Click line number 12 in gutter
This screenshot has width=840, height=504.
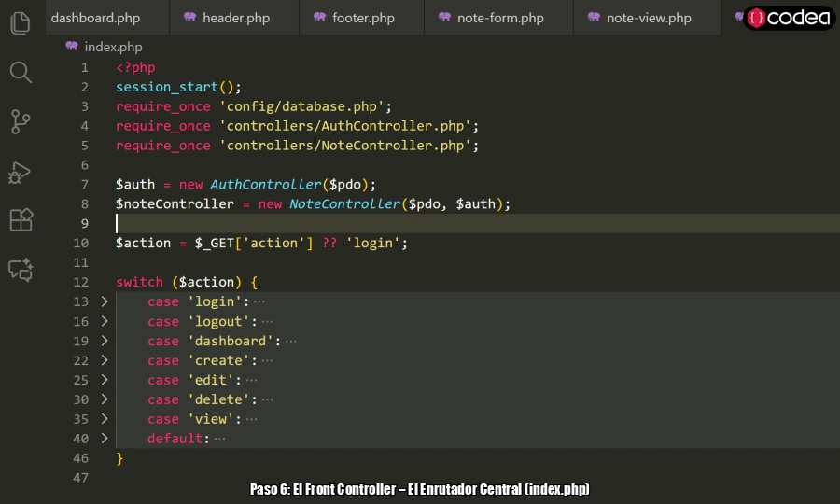point(81,282)
